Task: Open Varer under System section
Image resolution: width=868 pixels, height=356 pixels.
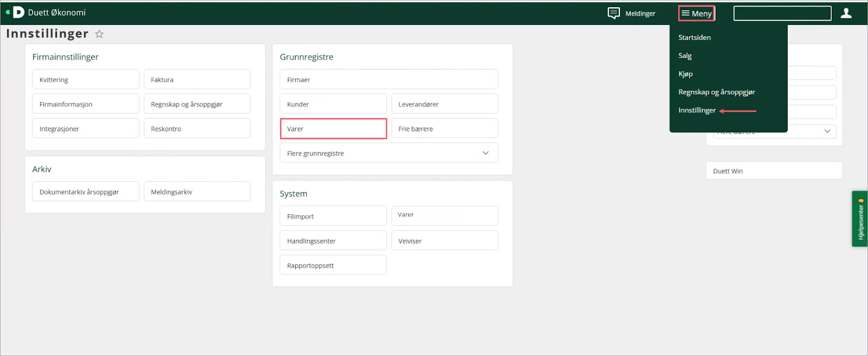Action: [445, 216]
